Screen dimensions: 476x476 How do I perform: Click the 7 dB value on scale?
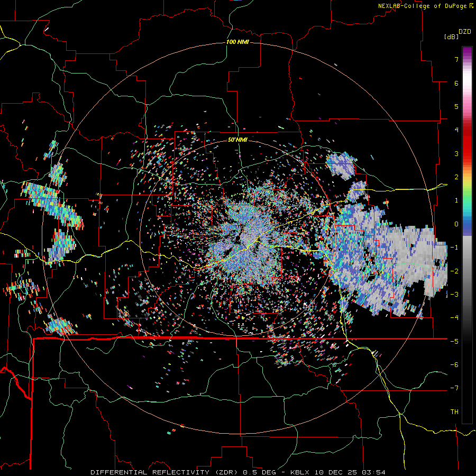click(x=456, y=59)
